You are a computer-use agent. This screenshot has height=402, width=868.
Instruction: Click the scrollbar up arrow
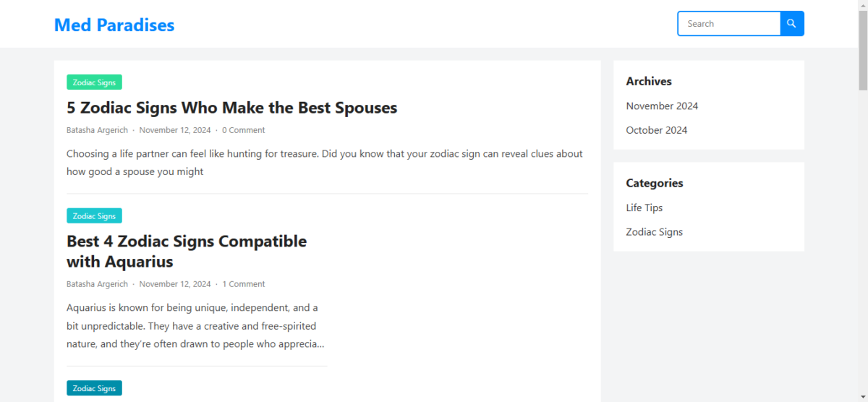click(x=862, y=5)
